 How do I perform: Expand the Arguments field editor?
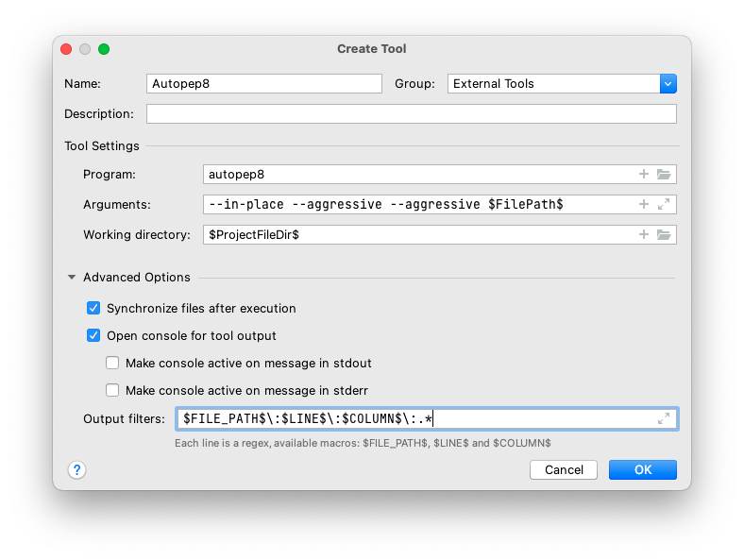[x=664, y=204]
